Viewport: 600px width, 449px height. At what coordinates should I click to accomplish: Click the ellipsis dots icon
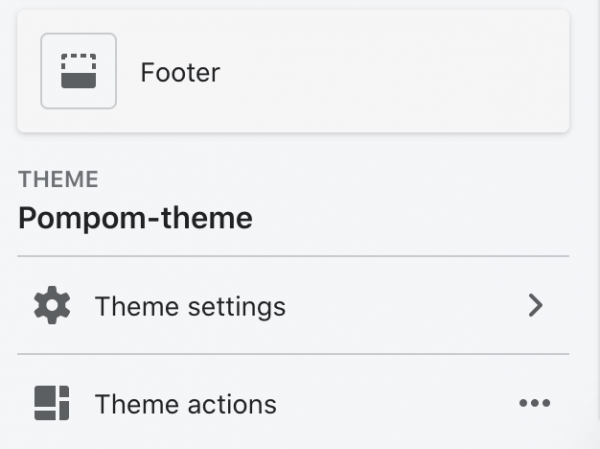[535, 403]
